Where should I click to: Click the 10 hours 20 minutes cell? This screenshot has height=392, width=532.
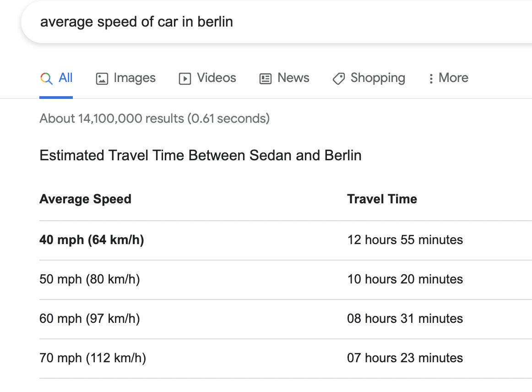pyautogui.click(x=405, y=279)
